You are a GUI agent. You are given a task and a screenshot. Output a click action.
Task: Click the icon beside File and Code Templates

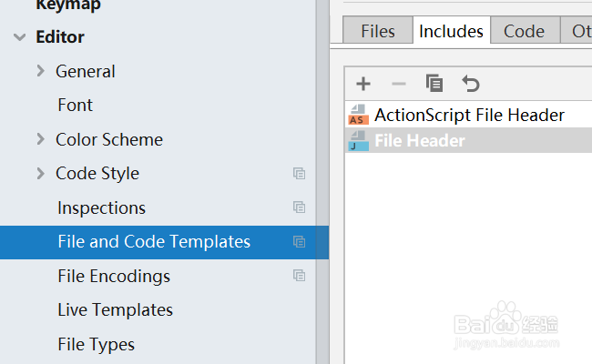click(299, 241)
